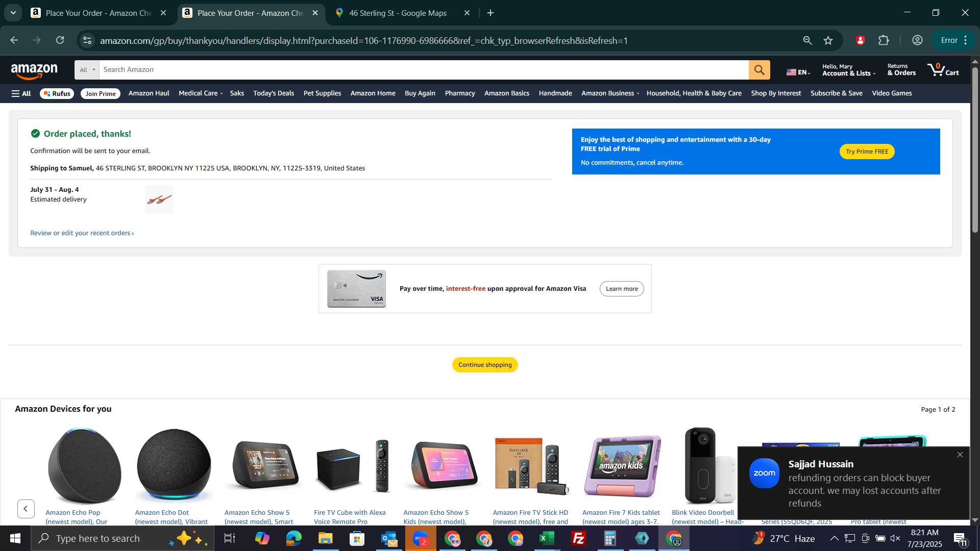Image resolution: width=980 pixels, height=551 pixels.
Task: Show hidden system tray icons
Action: (834, 538)
